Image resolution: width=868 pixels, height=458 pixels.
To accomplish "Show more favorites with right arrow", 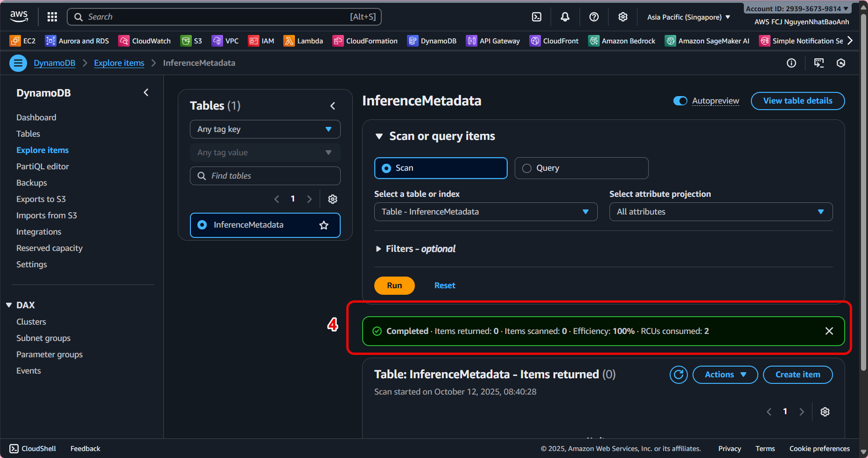I will point(850,41).
